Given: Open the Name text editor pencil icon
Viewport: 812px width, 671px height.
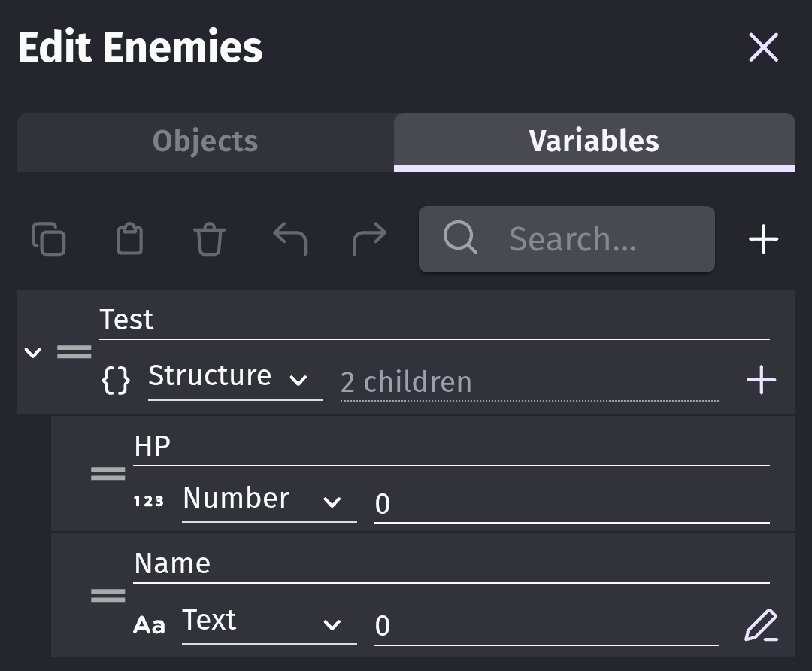Looking at the screenshot, I should coord(761,625).
